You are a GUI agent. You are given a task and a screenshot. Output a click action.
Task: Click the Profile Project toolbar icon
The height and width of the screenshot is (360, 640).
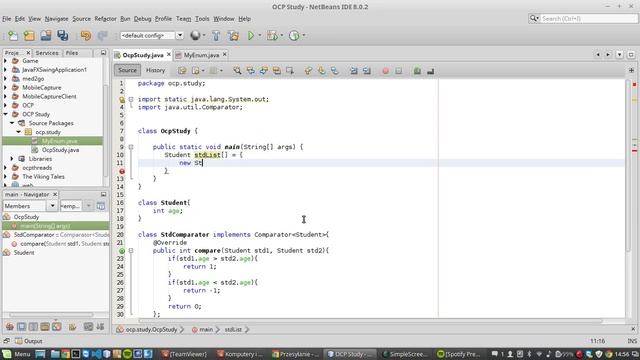294,36
